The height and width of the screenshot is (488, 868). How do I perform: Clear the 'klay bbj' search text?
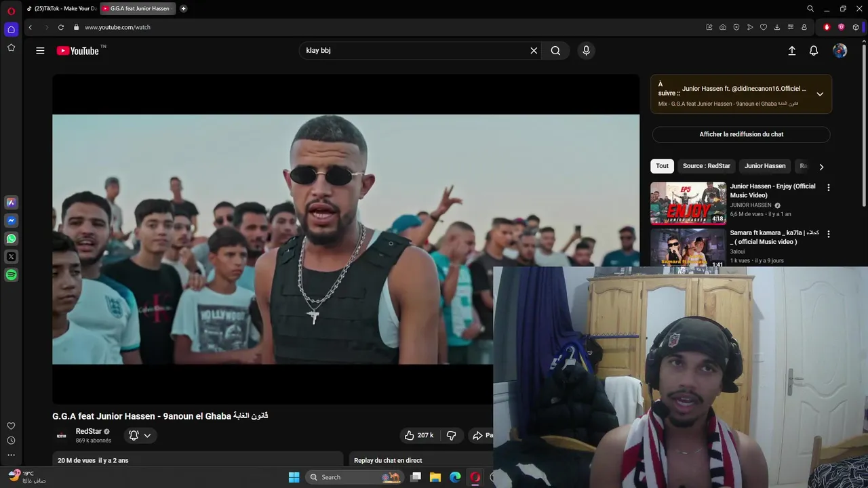pyautogui.click(x=534, y=51)
